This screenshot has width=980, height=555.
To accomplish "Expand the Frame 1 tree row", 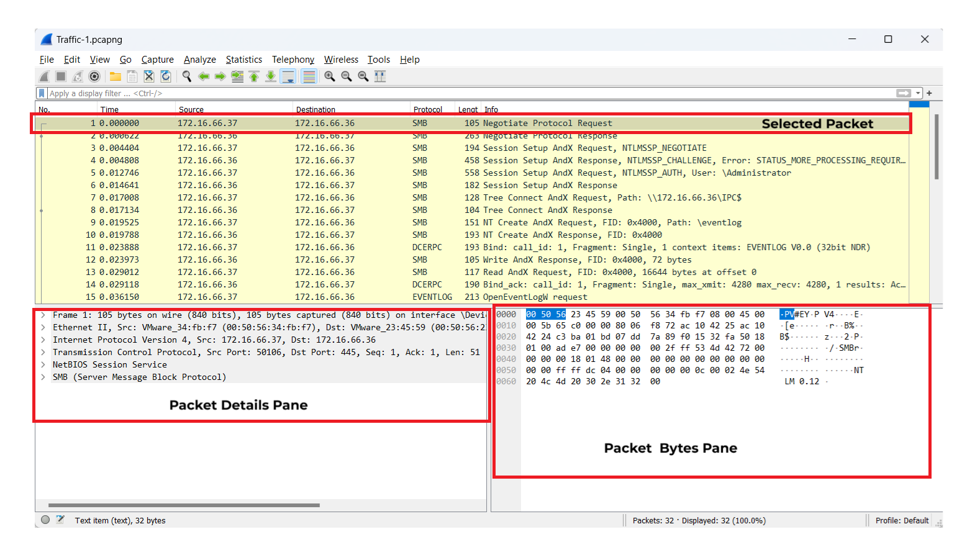I will point(43,315).
